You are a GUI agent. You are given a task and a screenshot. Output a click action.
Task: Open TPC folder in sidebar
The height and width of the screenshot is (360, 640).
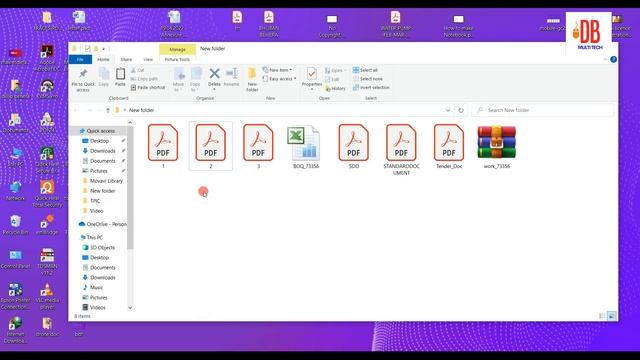pyautogui.click(x=95, y=201)
